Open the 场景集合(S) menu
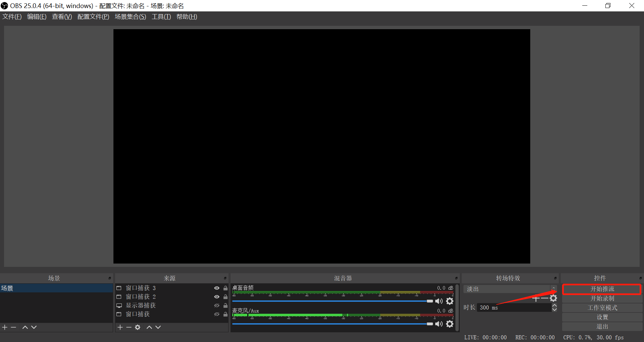Viewport: 644px width, 342px height. 131,17
